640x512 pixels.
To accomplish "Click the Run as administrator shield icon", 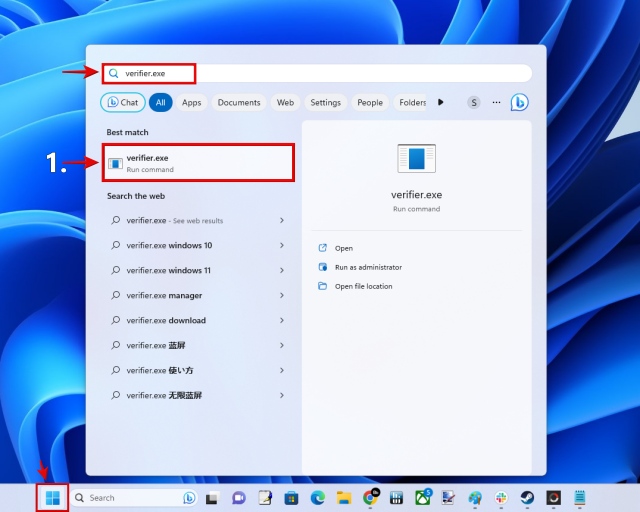I will pos(322,267).
